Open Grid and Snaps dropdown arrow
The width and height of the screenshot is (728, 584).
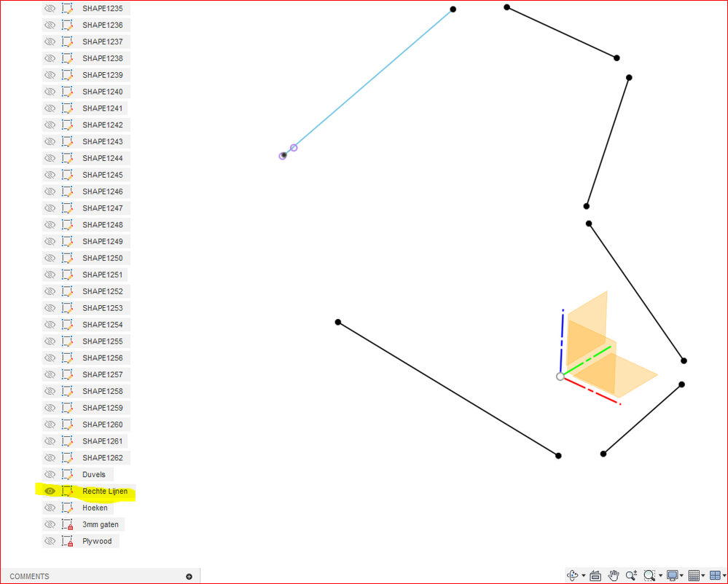(x=703, y=576)
